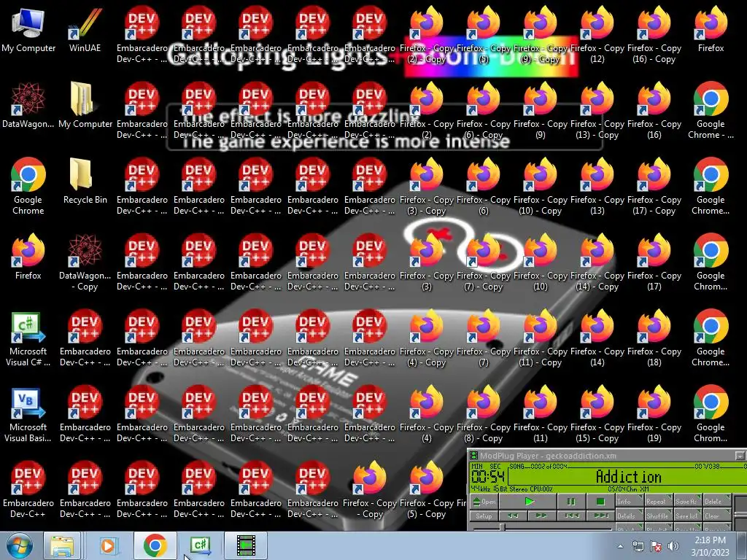Image resolution: width=747 pixels, height=560 pixels.
Task: Select Firefox - Copy (6) - Copy icon
Action: (x=483, y=111)
